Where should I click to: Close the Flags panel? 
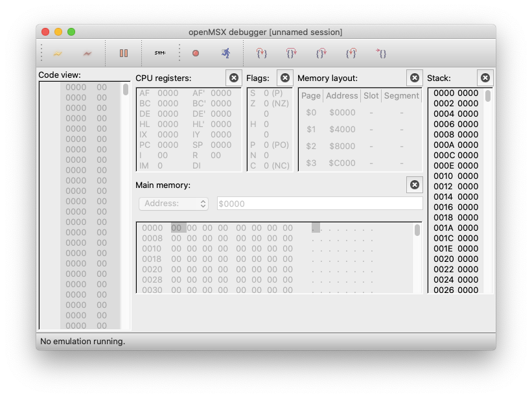285,78
